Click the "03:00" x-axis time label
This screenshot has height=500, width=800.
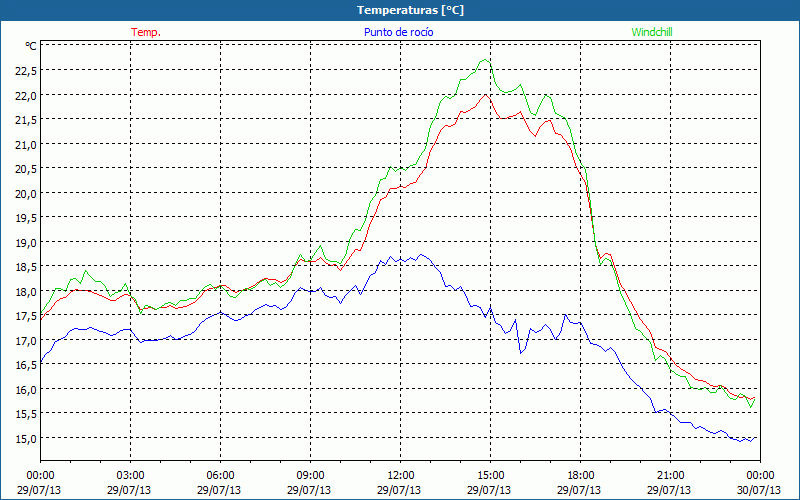click(x=131, y=476)
